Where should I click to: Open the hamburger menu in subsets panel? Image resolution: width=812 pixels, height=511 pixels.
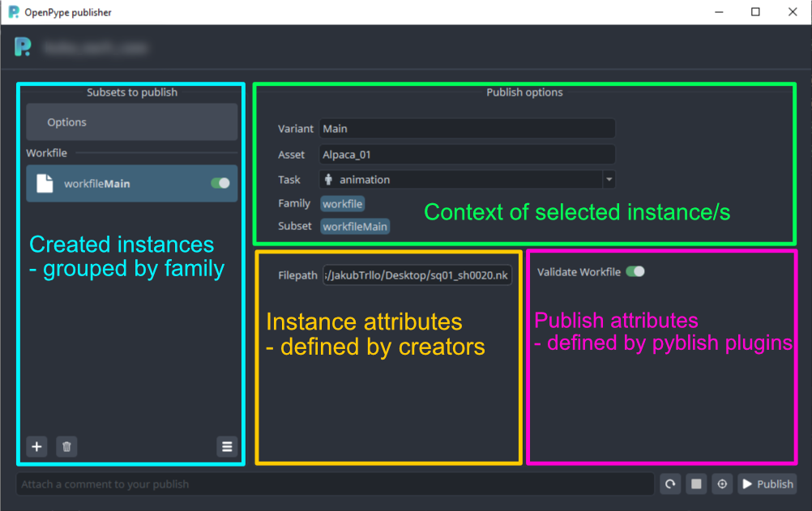point(227,446)
